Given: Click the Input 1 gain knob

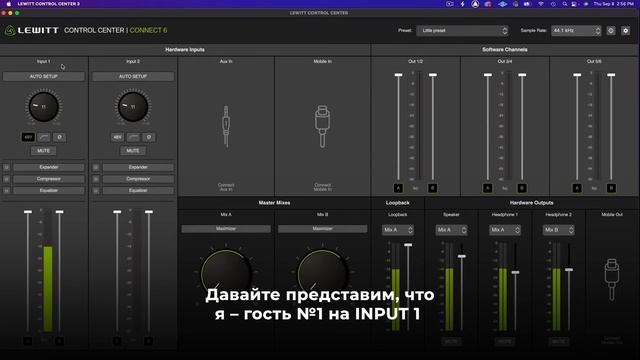Looking at the screenshot, I should 44,107.
